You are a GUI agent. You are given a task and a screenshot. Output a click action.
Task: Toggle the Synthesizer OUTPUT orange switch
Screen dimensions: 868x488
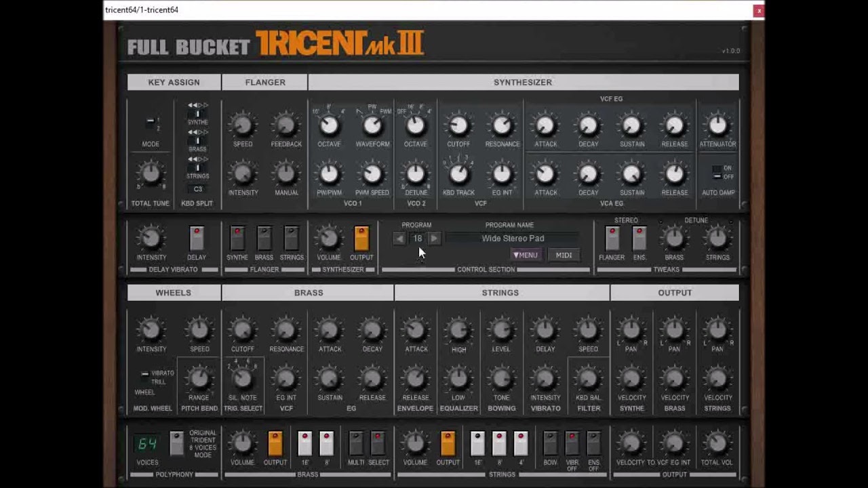point(361,239)
